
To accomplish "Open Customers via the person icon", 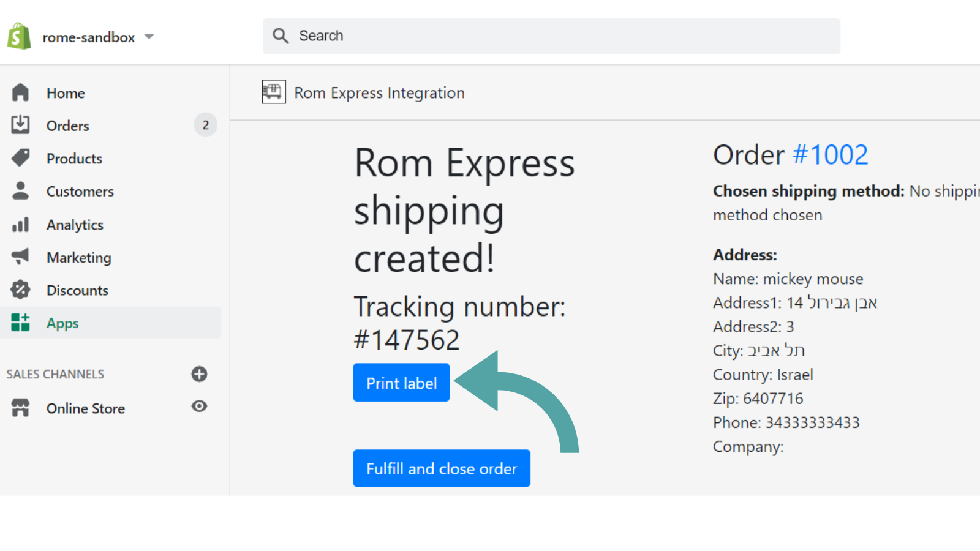I will pos(20,191).
